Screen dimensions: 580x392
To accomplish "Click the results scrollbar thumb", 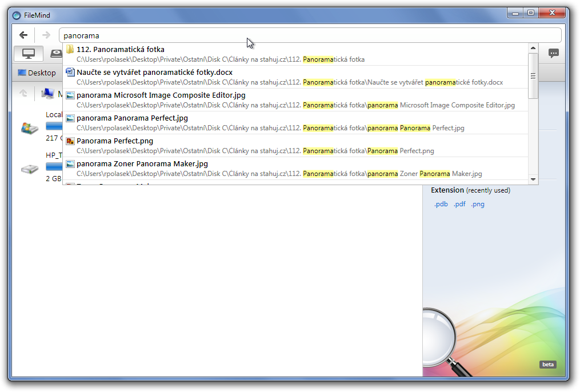I will point(533,76).
